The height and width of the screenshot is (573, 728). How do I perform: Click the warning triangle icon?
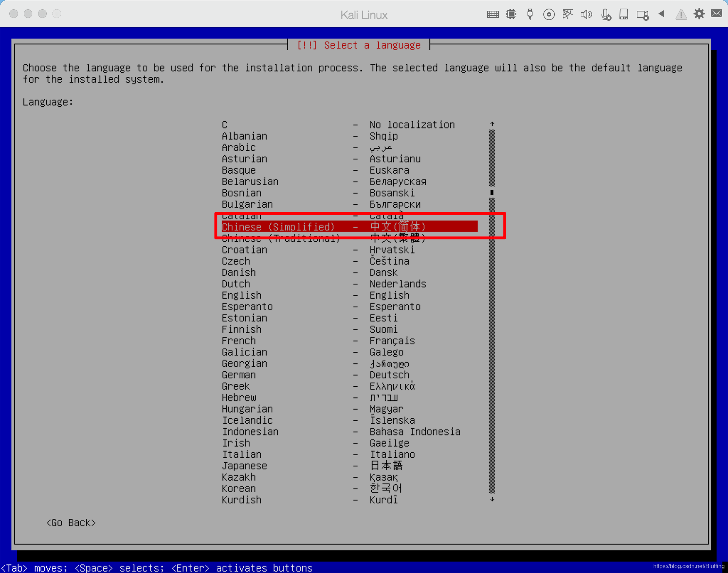tap(681, 15)
